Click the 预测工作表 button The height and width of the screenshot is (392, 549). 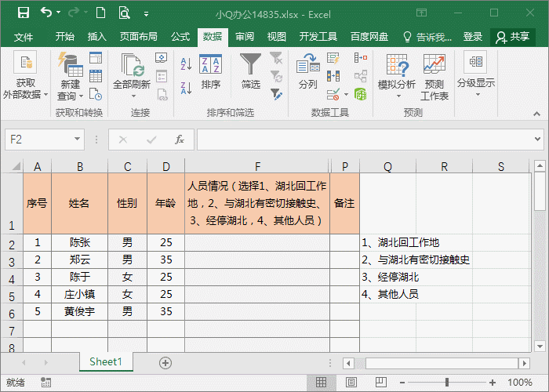434,77
